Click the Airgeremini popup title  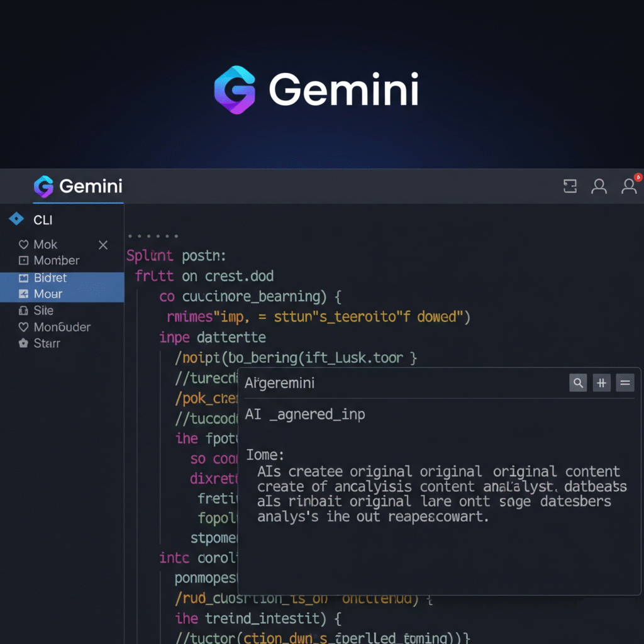click(x=279, y=383)
